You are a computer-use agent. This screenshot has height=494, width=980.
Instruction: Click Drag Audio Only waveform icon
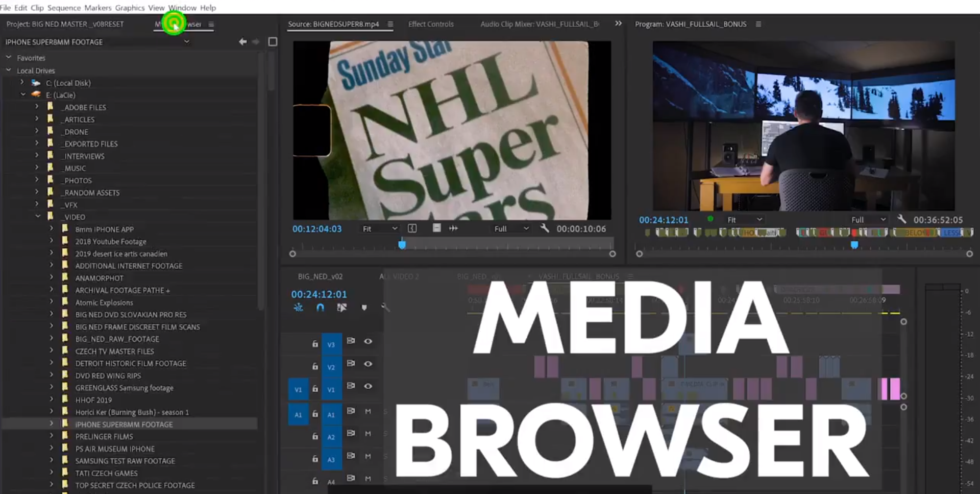453,228
